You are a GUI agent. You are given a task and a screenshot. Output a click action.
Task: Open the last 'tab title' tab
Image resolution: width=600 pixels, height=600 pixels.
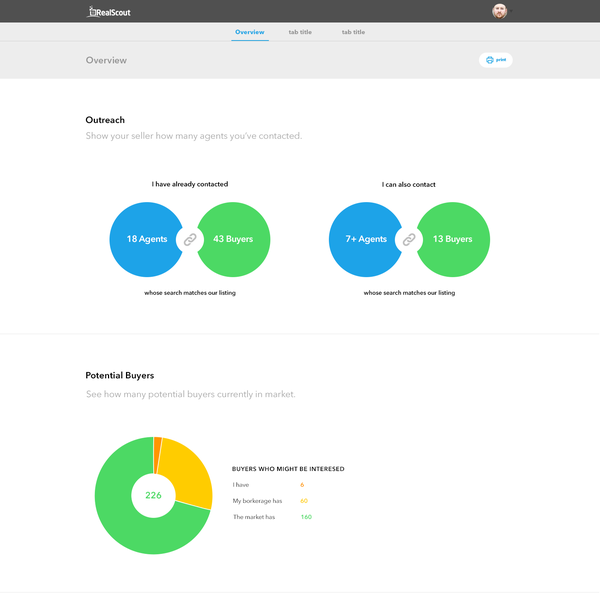pos(353,32)
